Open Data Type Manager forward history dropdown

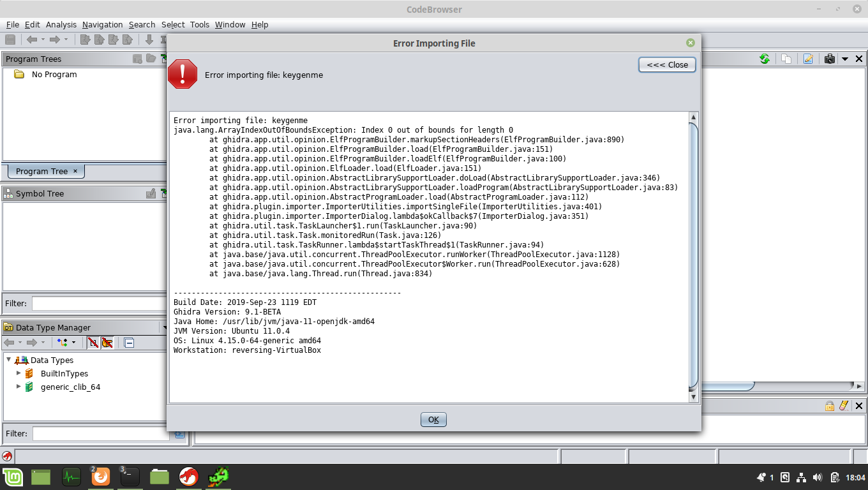pos(43,343)
